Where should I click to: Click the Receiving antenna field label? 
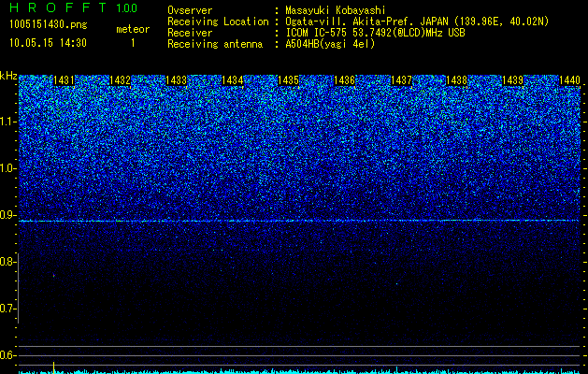pos(215,44)
